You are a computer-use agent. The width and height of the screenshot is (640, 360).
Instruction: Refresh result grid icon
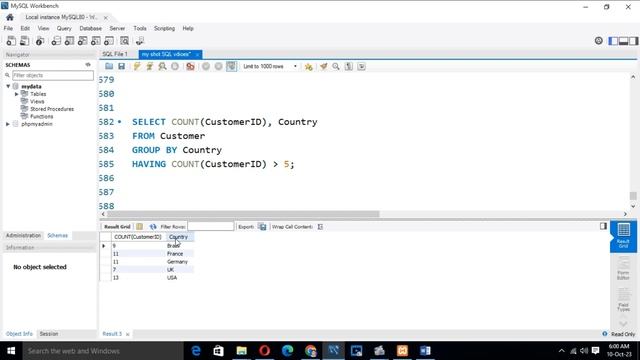pos(153,227)
